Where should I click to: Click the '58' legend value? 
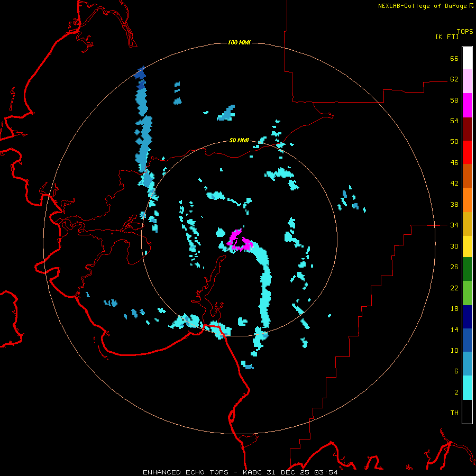[x=454, y=100]
